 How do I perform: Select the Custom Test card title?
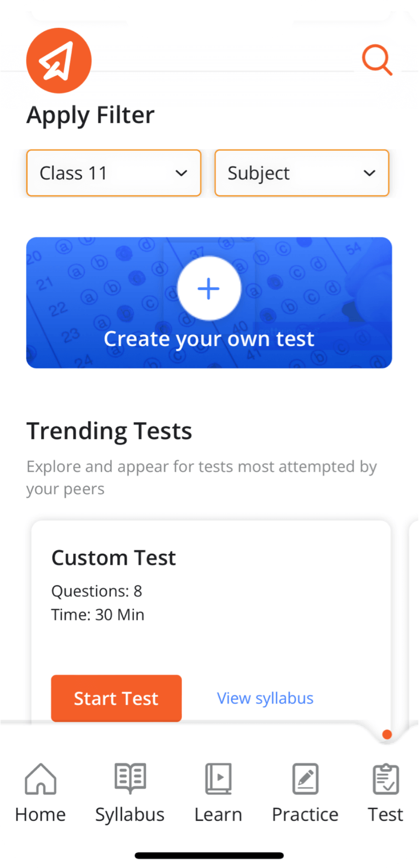tap(114, 558)
